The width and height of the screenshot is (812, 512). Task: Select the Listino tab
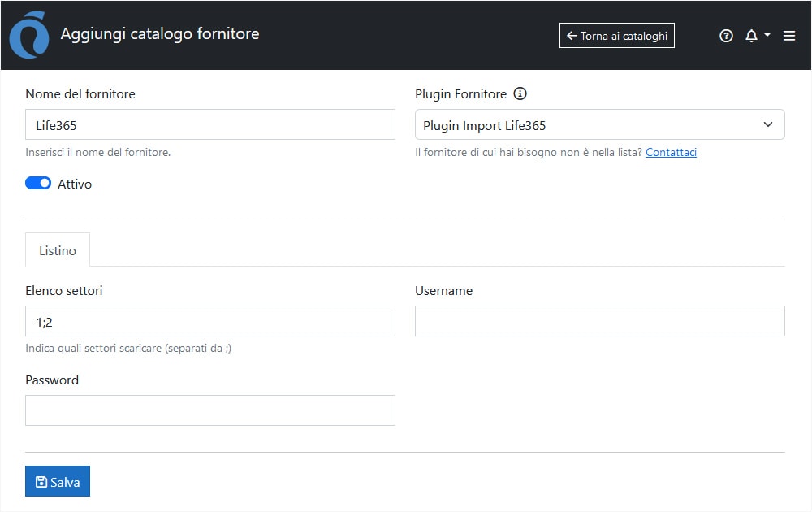click(x=58, y=250)
